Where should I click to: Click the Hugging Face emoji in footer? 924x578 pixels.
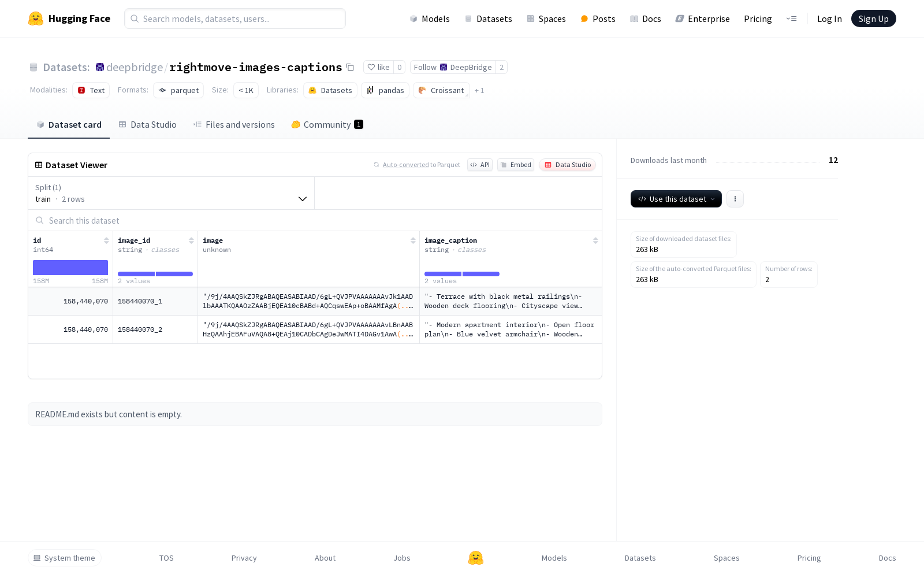pyautogui.click(x=476, y=558)
